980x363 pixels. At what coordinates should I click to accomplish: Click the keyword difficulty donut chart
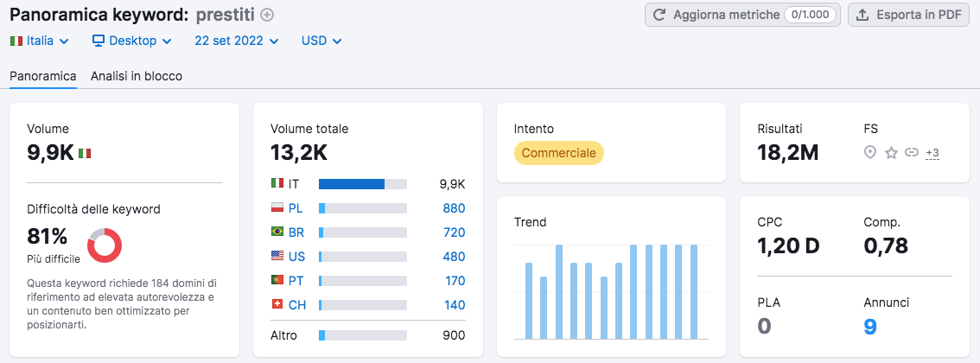[105, 245]
